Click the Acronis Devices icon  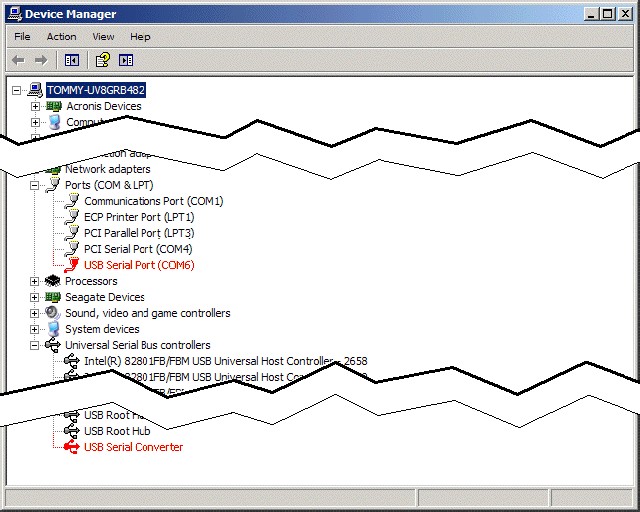tap(54, 106)
